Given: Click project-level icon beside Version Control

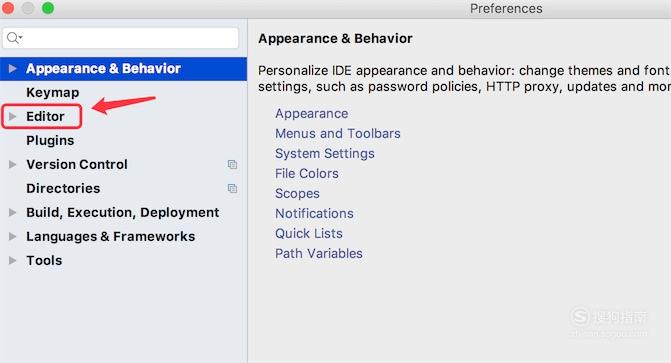Looking at the screenshot, I should pos(232,164).
